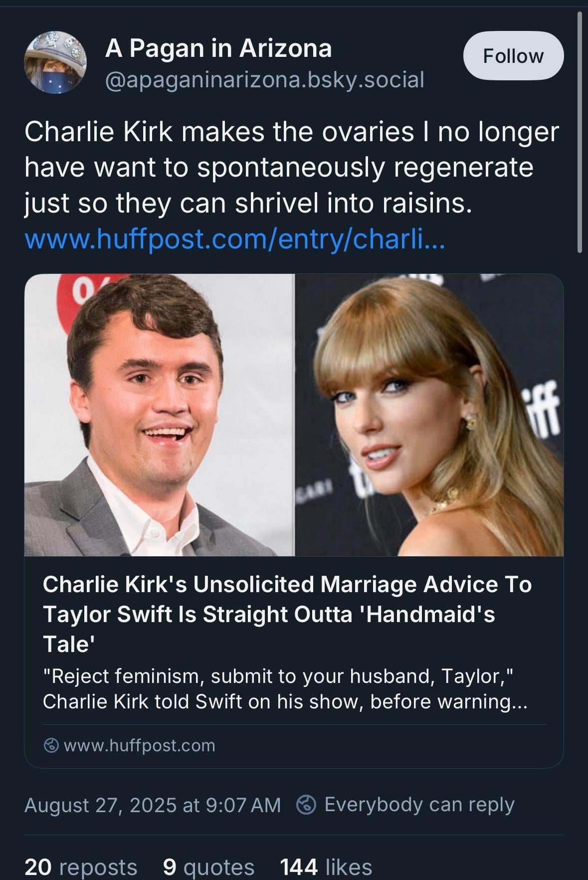This screenshot has height=880, width=588.
Task: Open the blonde woman photo on card
Action: [x=429, y=415]
